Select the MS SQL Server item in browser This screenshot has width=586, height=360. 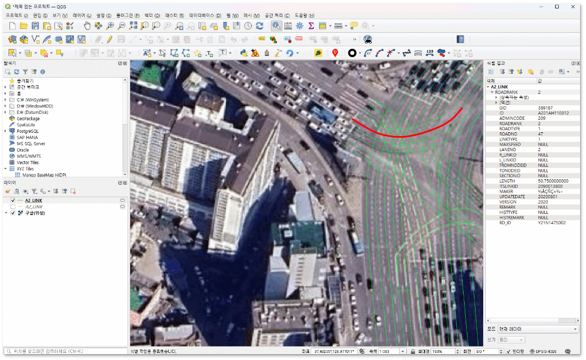(x=31, y=144)
